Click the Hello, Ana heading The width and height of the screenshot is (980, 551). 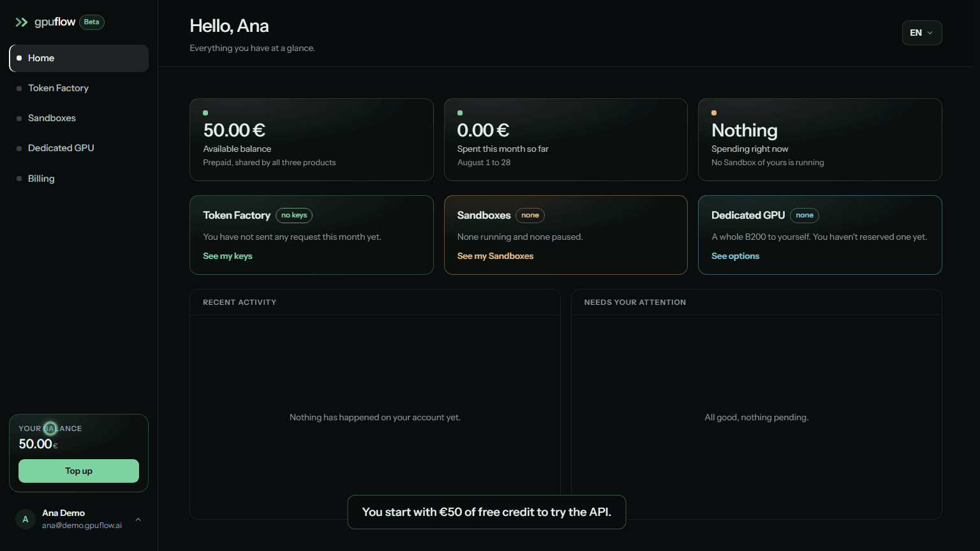(229, 26)
